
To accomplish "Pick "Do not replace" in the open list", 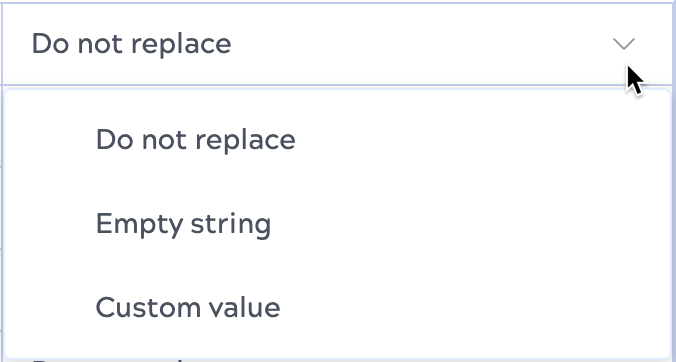I will coord(338,140).
